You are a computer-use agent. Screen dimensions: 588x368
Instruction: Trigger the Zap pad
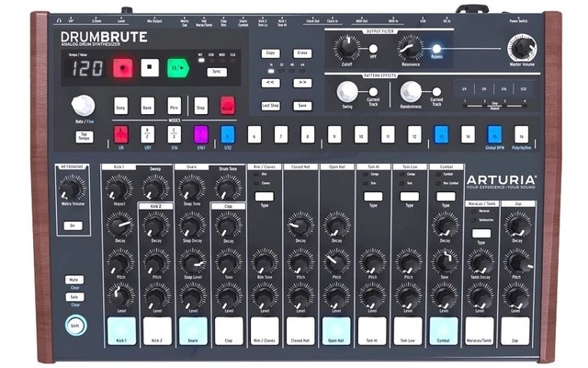coord(515,331)
